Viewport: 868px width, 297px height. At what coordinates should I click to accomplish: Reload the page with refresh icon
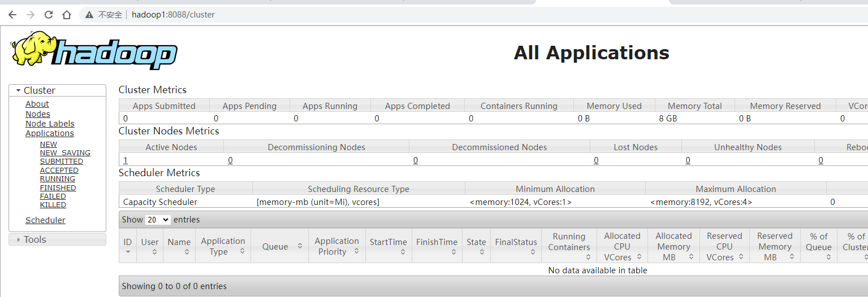tap(49, 15)
